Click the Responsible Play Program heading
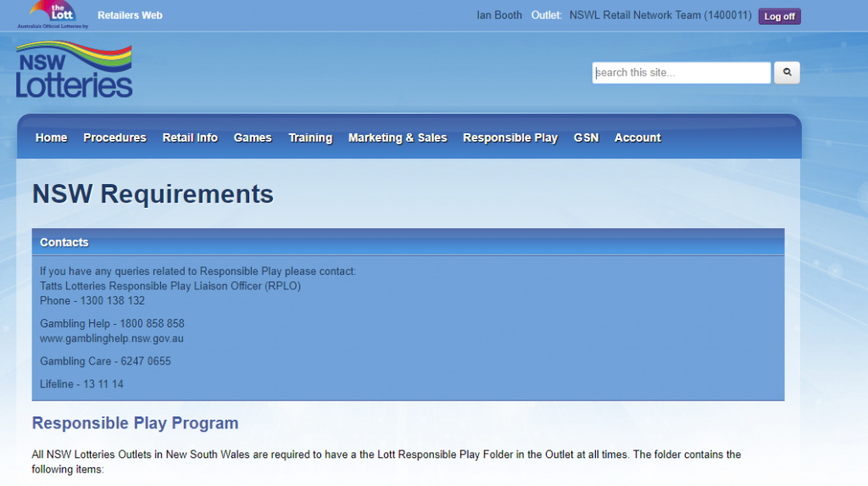This screenshot has width=868, height=486. tap(135, 423)
